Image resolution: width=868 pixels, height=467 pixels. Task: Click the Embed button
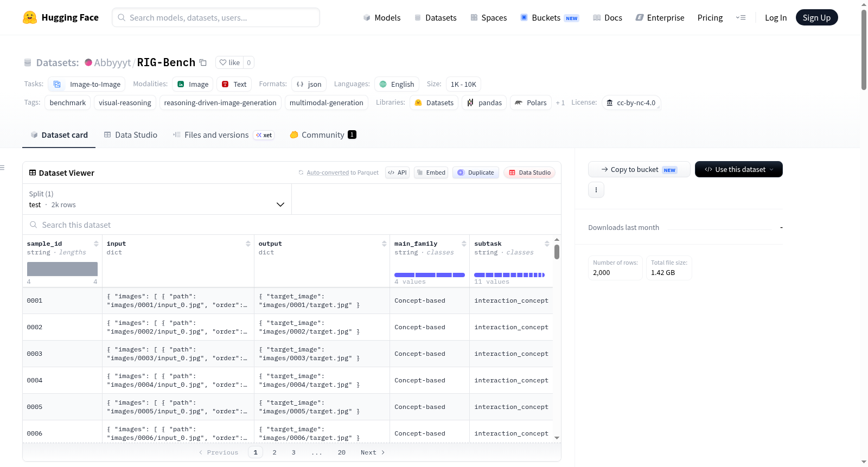[431, 172]
